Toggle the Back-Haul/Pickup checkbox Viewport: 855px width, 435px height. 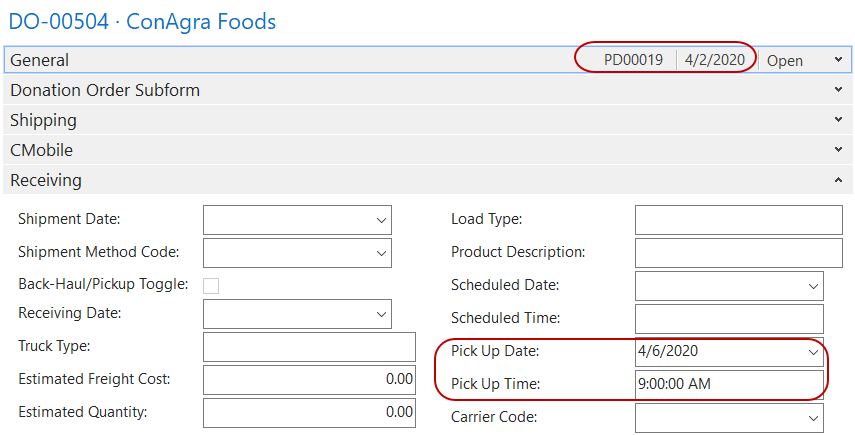pyautogui.click(x=211, y=286)
